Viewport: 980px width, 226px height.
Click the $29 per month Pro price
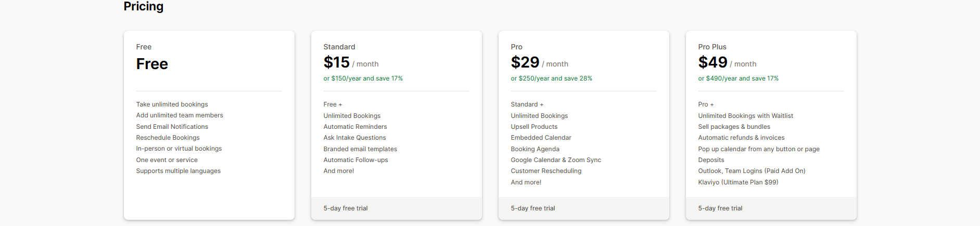(539, 63)
